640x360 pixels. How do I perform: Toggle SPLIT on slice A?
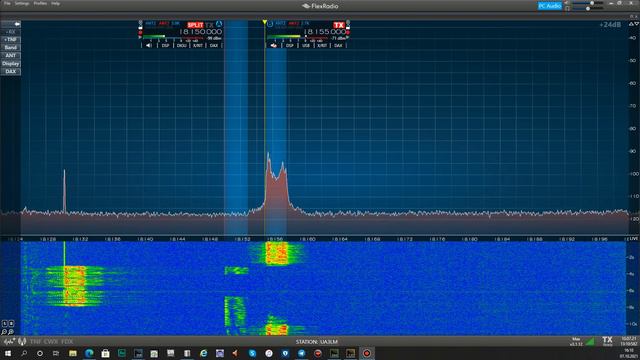pos(196,25)
